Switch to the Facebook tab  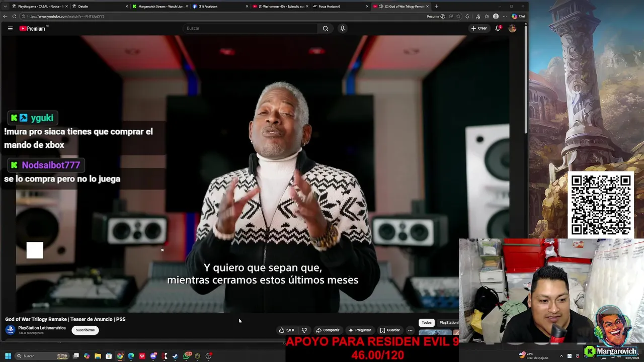click(x=220, y=6)
